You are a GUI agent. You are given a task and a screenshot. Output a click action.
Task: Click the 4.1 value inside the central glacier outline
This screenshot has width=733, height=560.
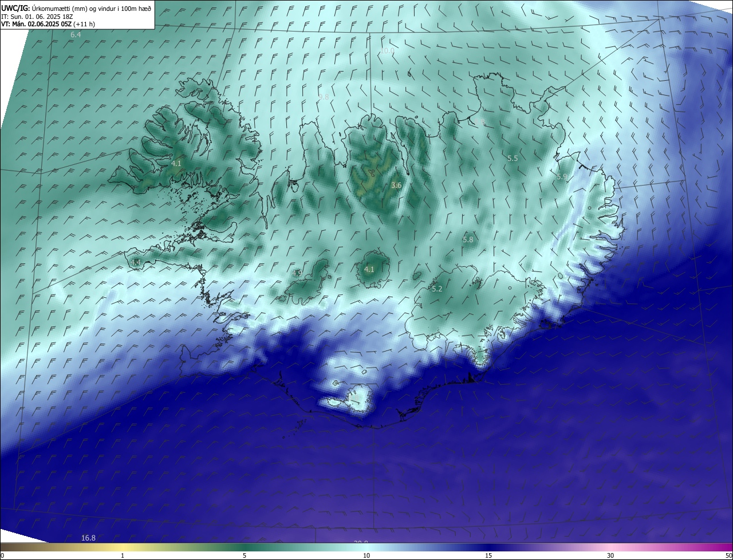pyautogui.click(x=369, y=269)
